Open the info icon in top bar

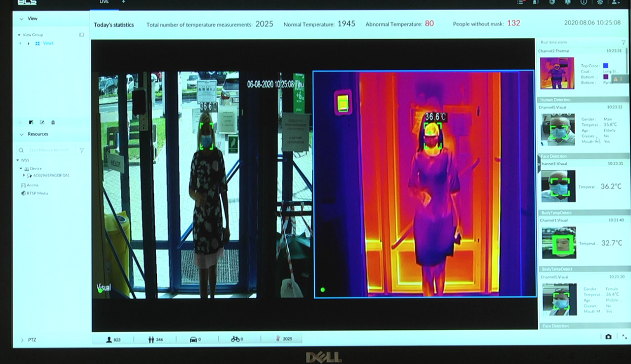click(584, 2)
